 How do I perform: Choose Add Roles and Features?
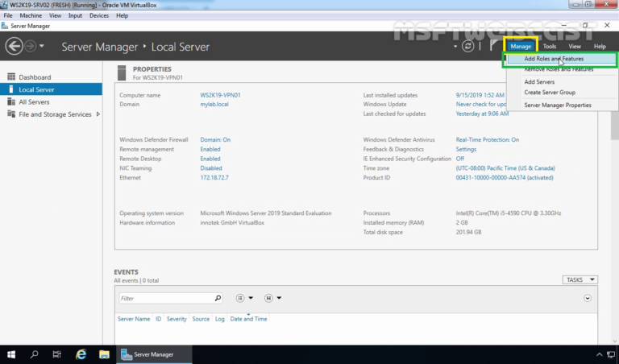coord(561,59)
